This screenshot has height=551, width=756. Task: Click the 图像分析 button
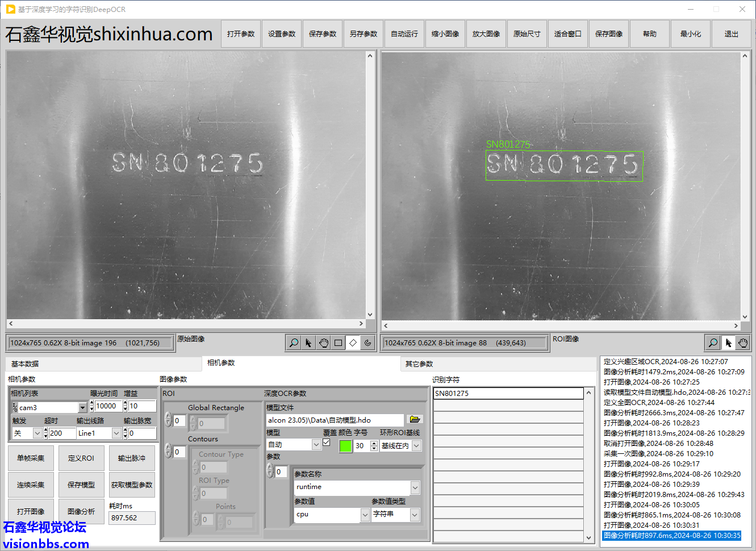[81, 511]
